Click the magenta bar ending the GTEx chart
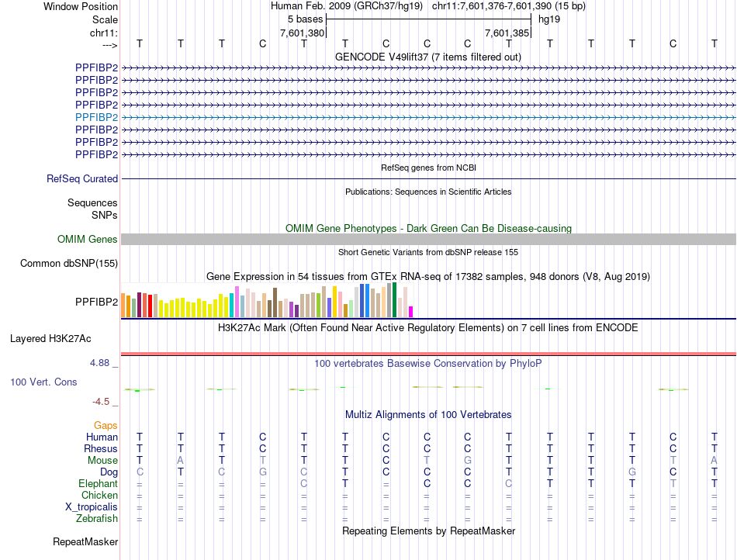 click(x=411, y=312)
